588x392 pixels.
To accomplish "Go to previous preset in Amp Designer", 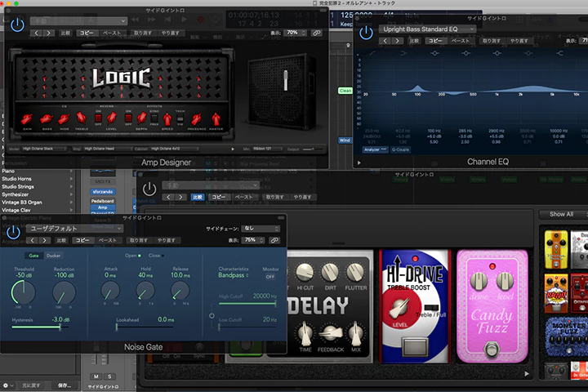I will tap(37, 33).
